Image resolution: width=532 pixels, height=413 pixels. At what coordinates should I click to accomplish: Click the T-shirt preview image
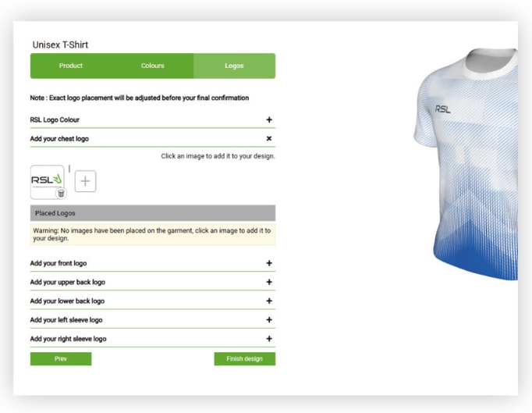(x=466, y=164)
